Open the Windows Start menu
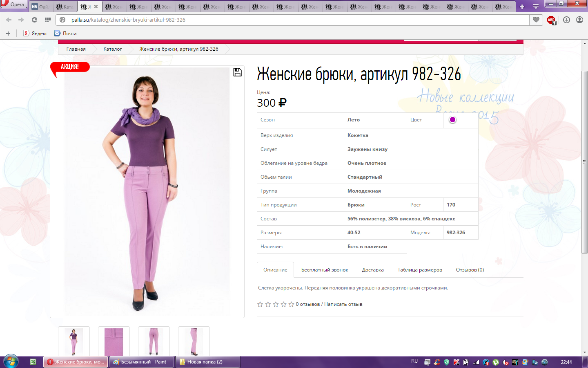Viewport: 588px width, 368px height. click(11, 361)
